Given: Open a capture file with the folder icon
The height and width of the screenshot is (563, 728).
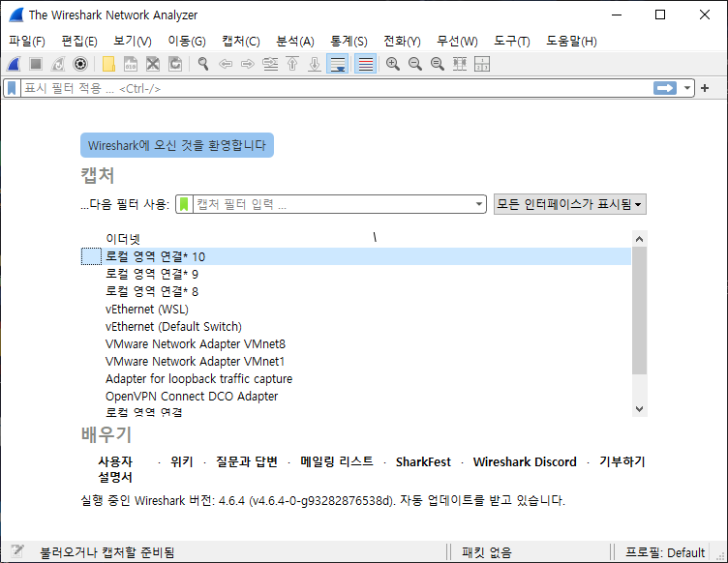Looking at the screenshot, I should coord(108,64).
